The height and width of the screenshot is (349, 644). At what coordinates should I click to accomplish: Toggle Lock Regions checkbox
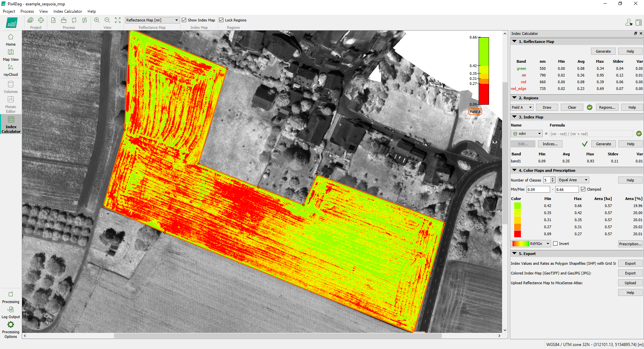tap(221, 20)
